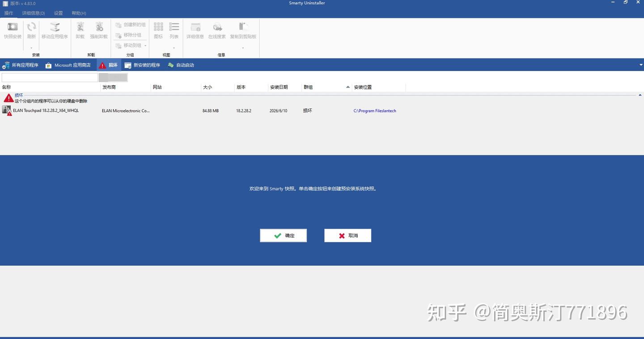Sort by the 网站 column header

176,87
